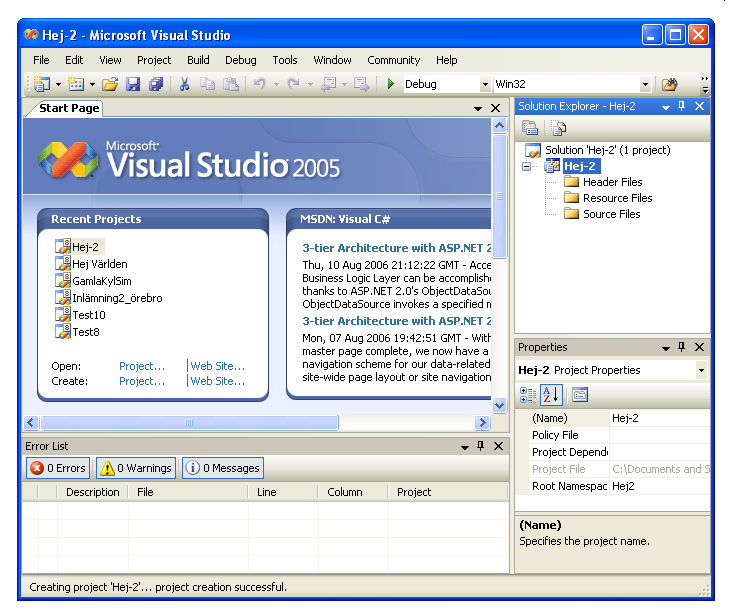Toggle the 0 Messages filter
This screenshot has width=730, height=616.
pyautogui.click(x=223, y=468)
